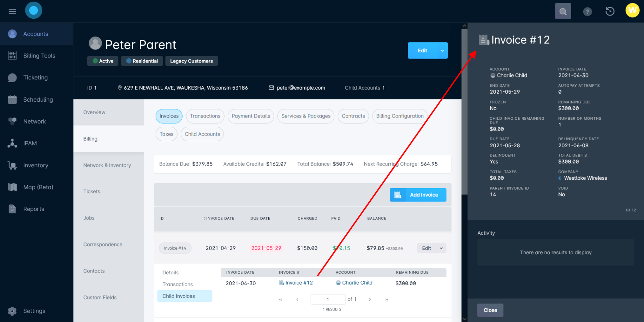This screenshot has width=644, height=322.
Task: Open the Taxes tab
Action: tap(167, 134)
